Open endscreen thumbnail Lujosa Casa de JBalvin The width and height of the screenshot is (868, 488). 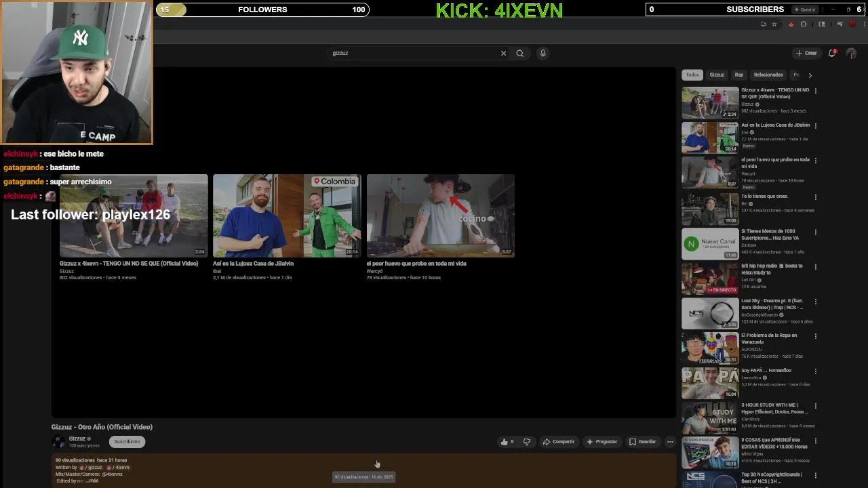[x=287, y=216]
